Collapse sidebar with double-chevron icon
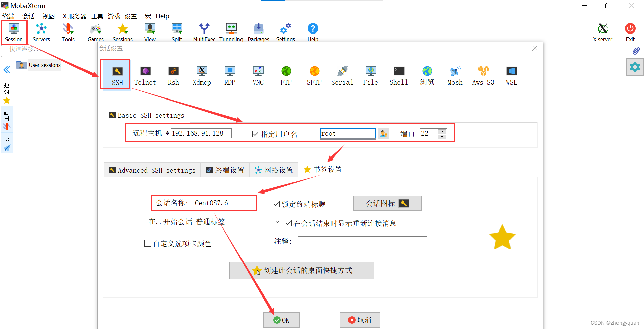This screenshot has height=329, width=644. pos(7,70)
